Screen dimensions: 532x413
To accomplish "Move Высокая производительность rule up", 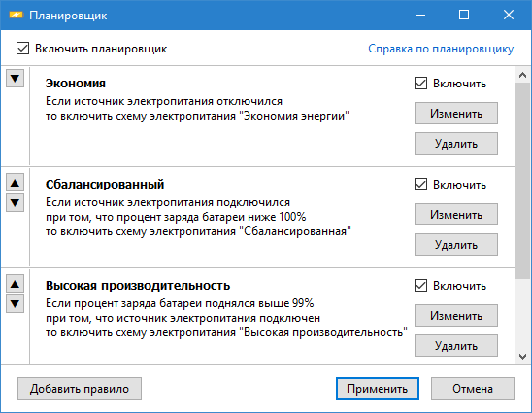I will (x=15, y=283).
